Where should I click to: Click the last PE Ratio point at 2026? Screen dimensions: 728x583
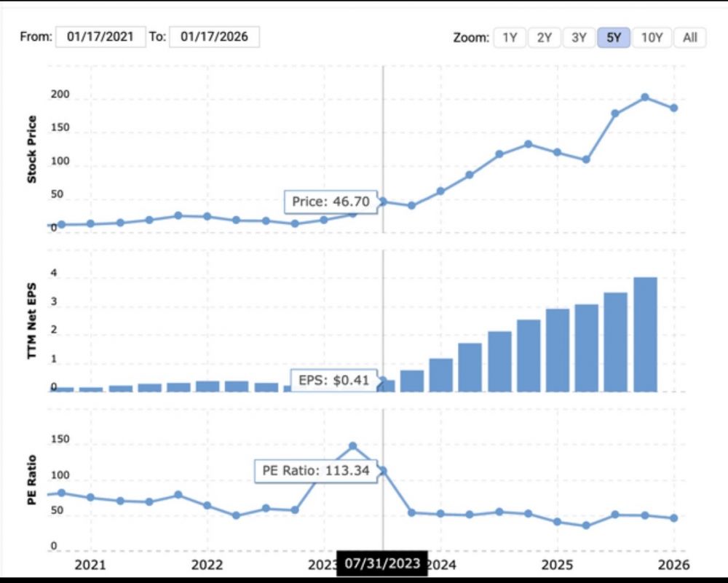click(674, 518)
